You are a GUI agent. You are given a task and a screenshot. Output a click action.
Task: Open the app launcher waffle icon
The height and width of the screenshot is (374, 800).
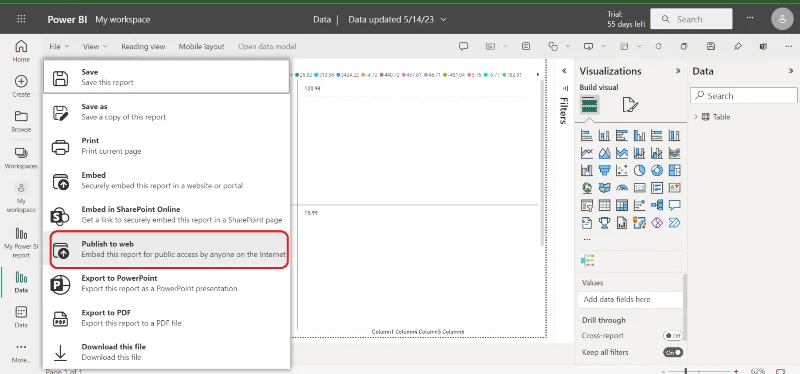click(21, 19)
